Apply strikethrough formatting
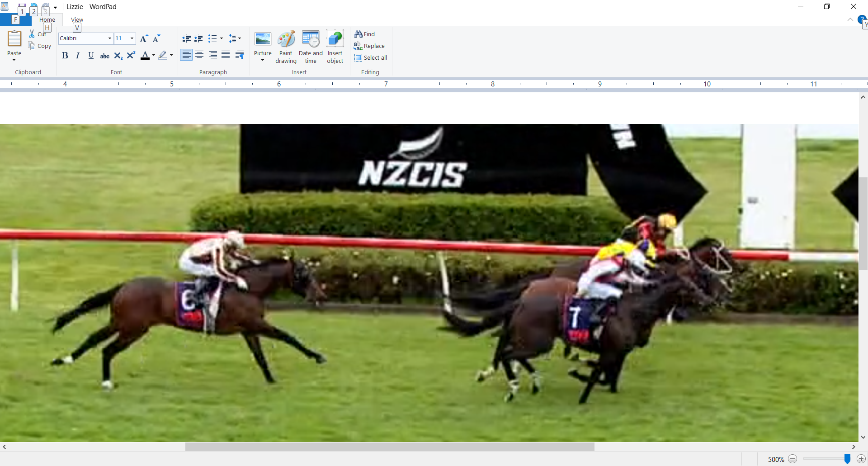 click(x=104, y=56)
